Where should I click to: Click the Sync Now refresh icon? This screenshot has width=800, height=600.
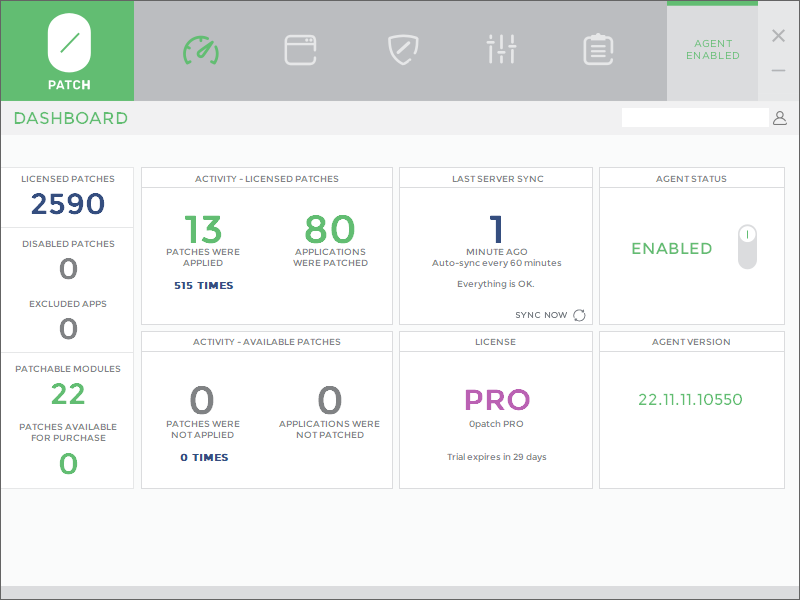579,315
